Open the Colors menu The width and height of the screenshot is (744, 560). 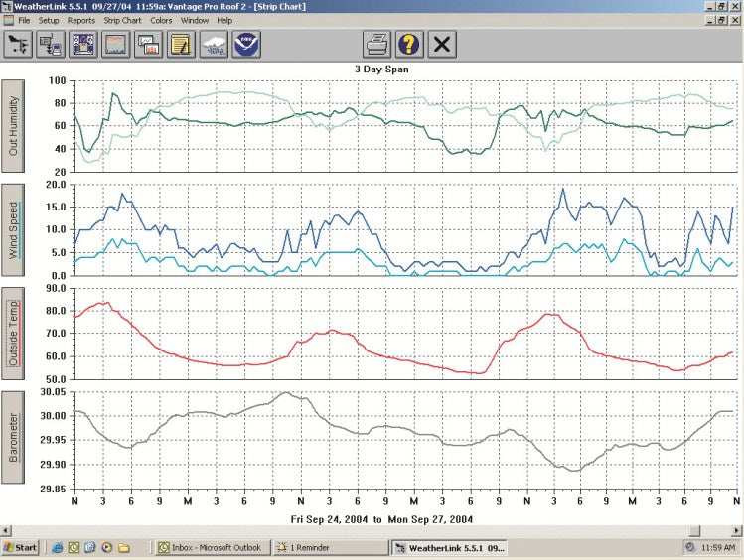[x=161, y=20]
